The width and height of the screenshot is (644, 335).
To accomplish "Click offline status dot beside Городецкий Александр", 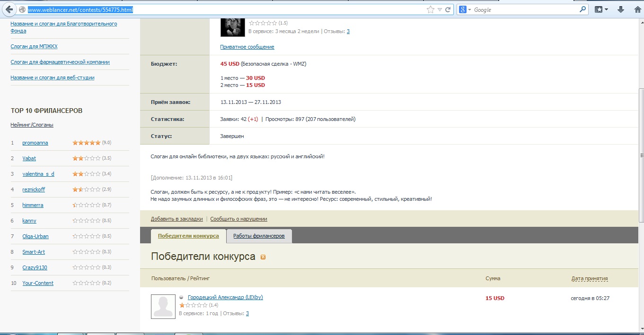I will tap(181, 297).
